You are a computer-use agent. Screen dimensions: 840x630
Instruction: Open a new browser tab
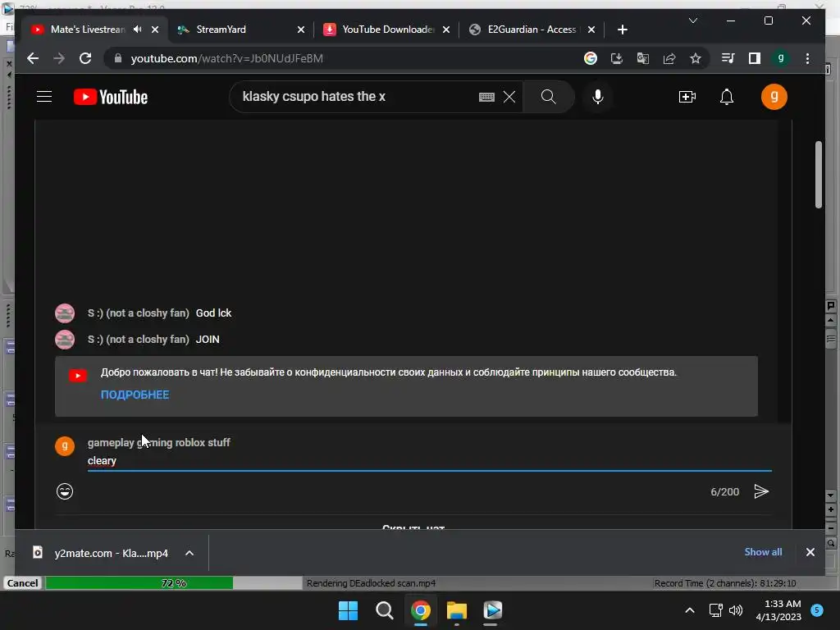[622, 30]
